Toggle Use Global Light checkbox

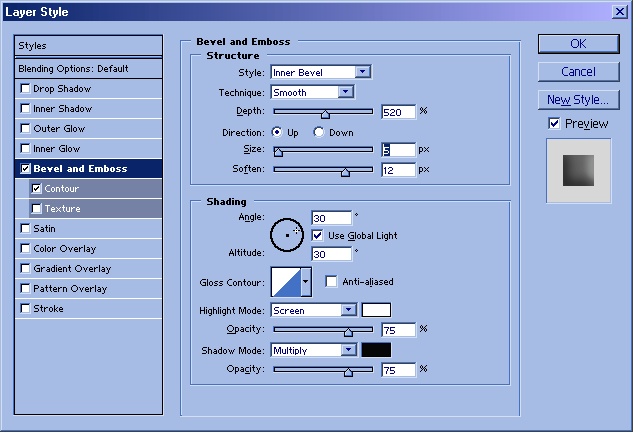317,235
